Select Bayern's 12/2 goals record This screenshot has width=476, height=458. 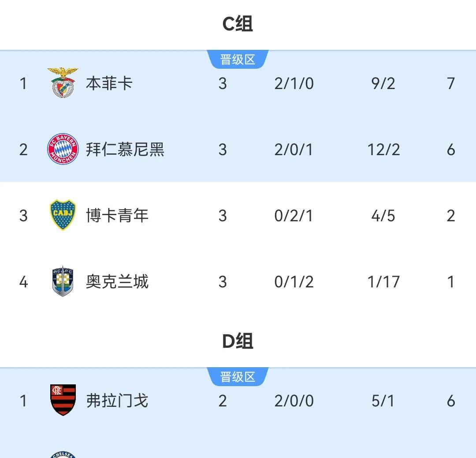(x=384, y=150)
